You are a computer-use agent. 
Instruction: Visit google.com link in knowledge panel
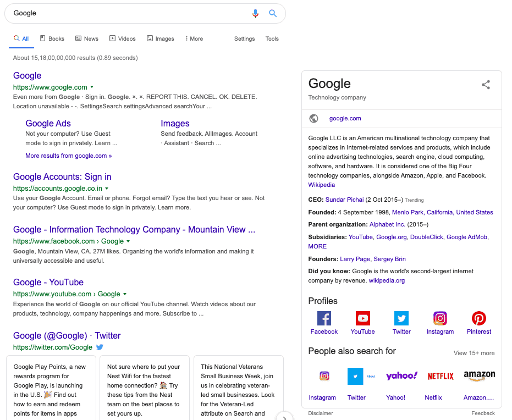click(x=345, y=118)
